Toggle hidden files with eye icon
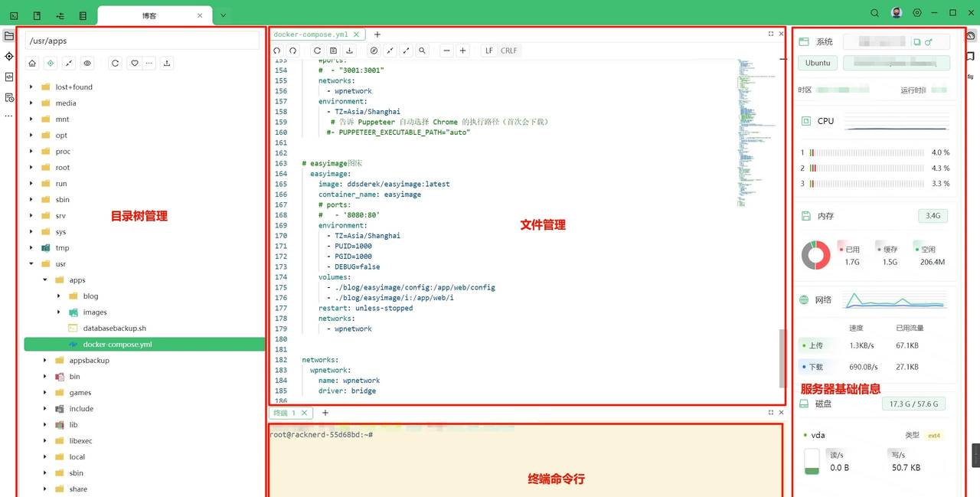 87,64
